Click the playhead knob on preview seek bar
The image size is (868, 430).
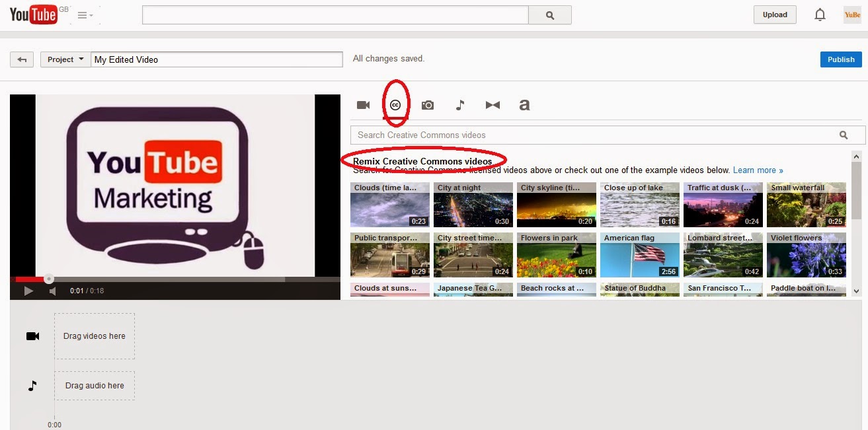[49, 279]
